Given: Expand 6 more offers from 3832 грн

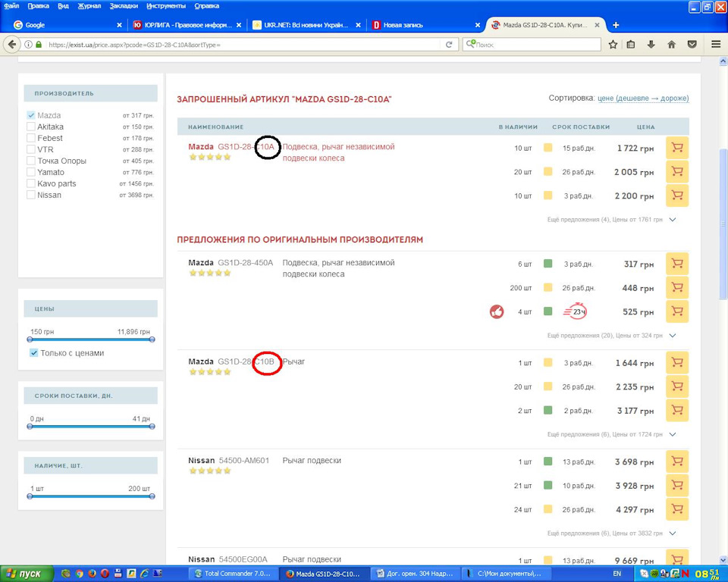Looking at the screenshot, I should 611,533.
